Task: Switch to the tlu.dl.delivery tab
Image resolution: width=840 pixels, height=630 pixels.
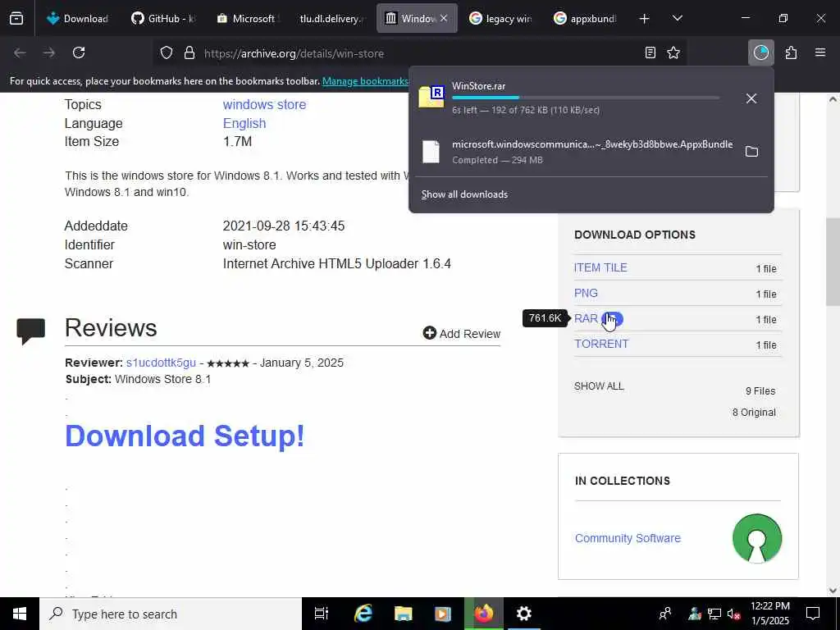Action: (332, 19)
